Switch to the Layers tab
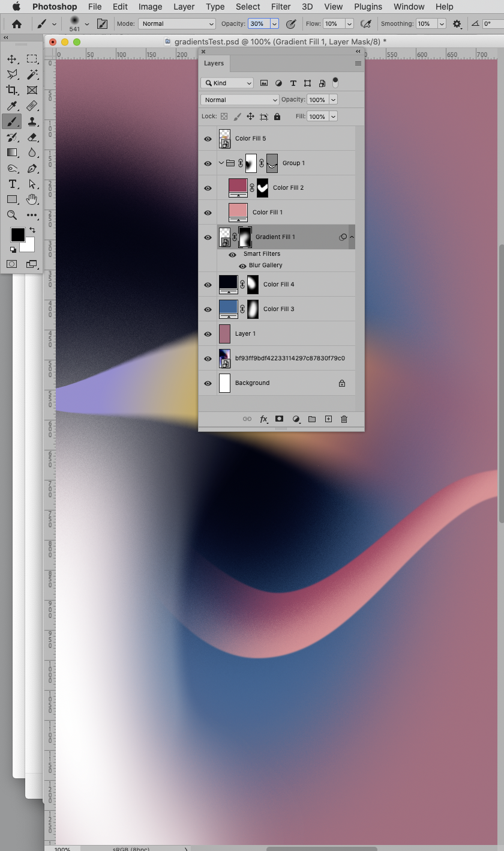Image resolution: width=504 pixels, height=851 pixels. (x=214, y=63)
